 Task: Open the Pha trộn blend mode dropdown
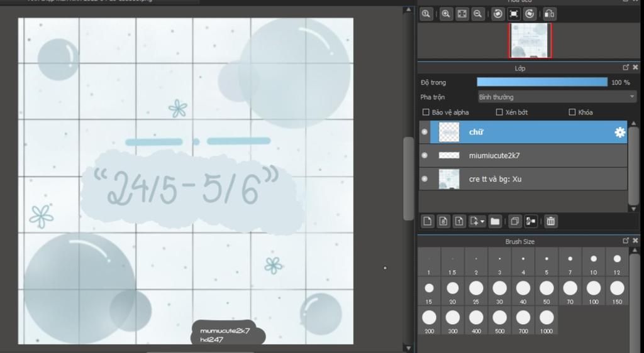point(557,97)
